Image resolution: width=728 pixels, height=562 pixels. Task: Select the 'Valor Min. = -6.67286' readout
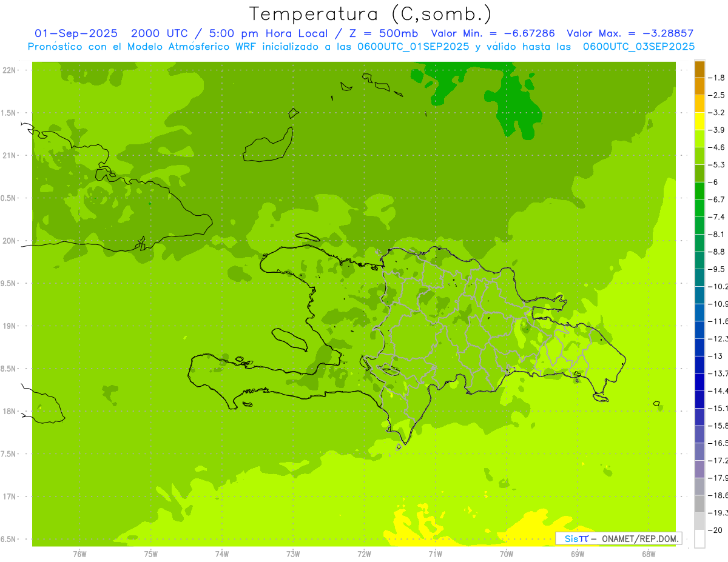click(x=491, y=33)
